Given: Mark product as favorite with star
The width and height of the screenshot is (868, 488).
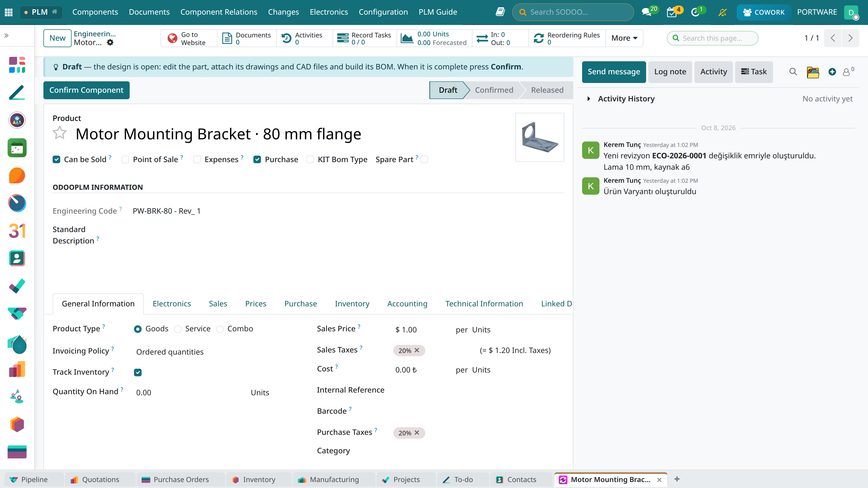Looking at the screenshot, I should pyautogui.click(x=60, y=133).
